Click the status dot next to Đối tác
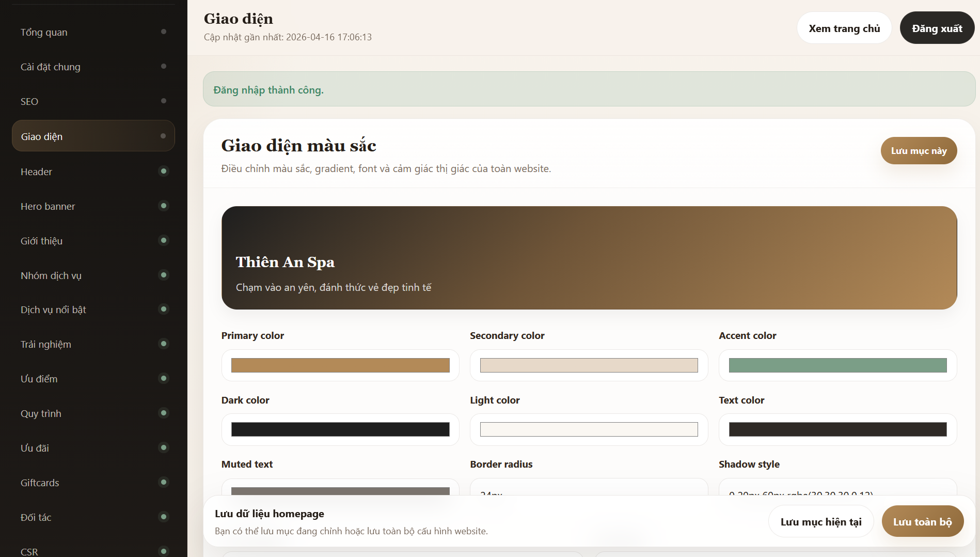The height and width of the screenshot is (557, 980). click(x=164, y=517)
